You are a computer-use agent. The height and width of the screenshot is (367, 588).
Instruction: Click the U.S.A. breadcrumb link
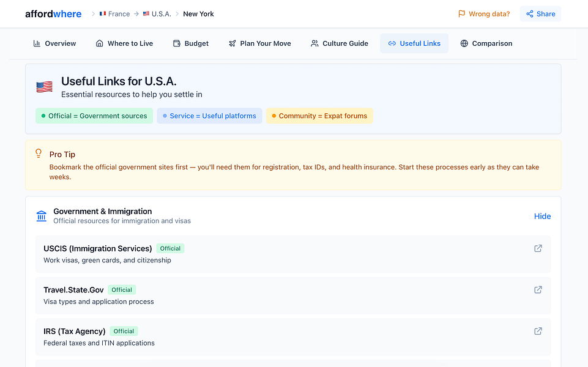tap(157, 14)
